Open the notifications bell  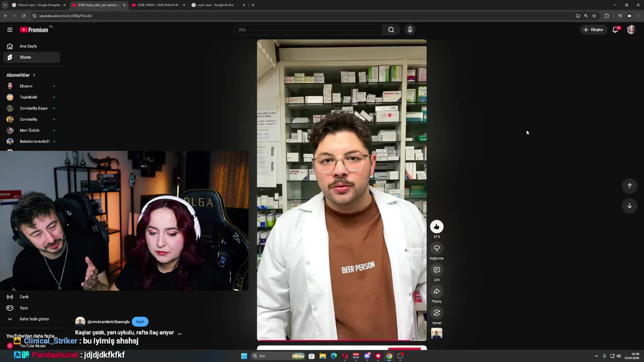615,30
